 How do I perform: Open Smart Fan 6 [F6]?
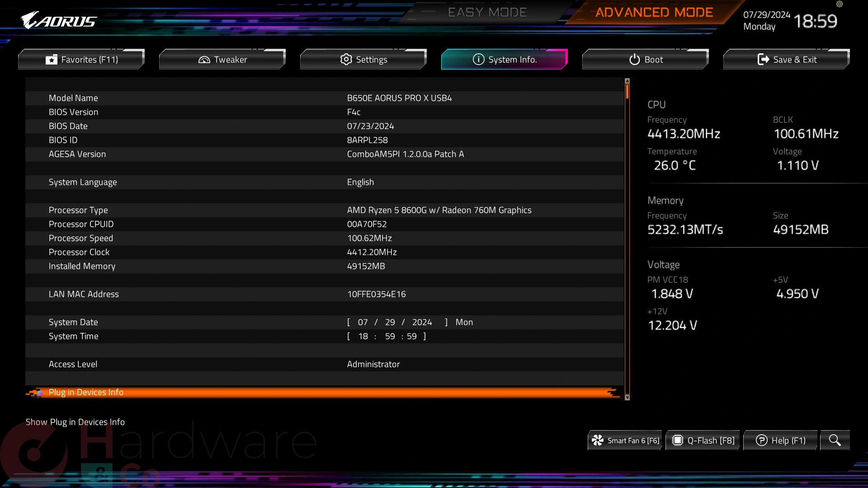(625, 440)
